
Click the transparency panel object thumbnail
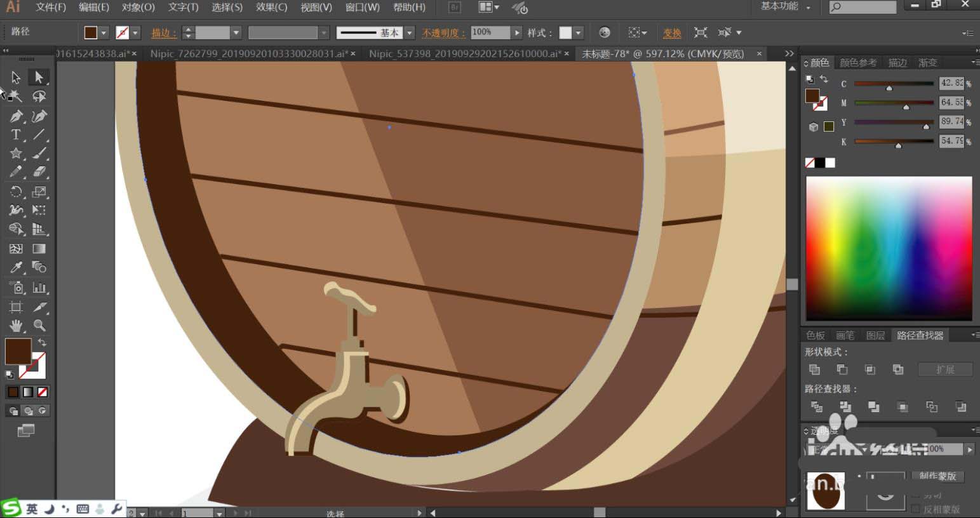pos(826,491)
